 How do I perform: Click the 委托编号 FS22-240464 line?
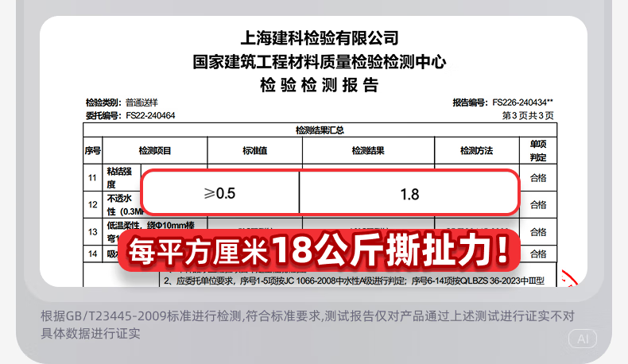(x=130, y=116)
